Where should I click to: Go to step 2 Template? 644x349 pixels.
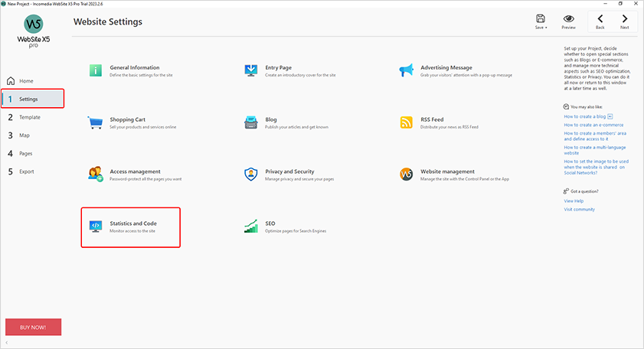pos(33,117)
